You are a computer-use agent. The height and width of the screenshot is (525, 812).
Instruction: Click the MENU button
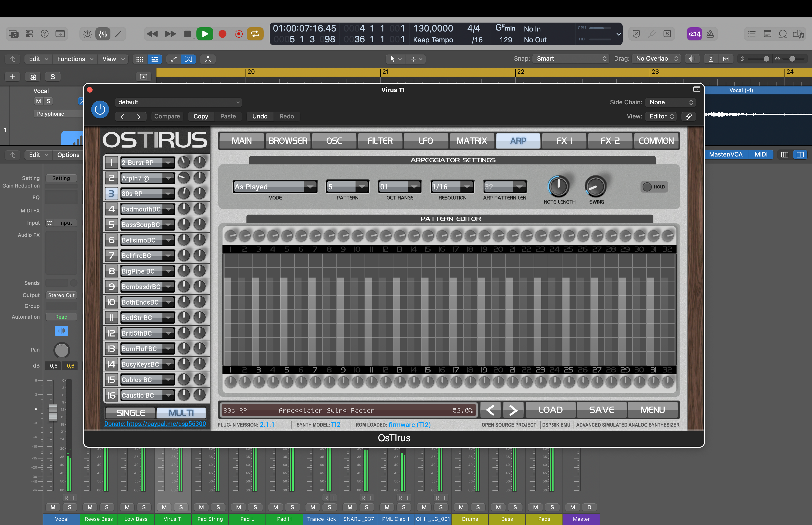652,410
